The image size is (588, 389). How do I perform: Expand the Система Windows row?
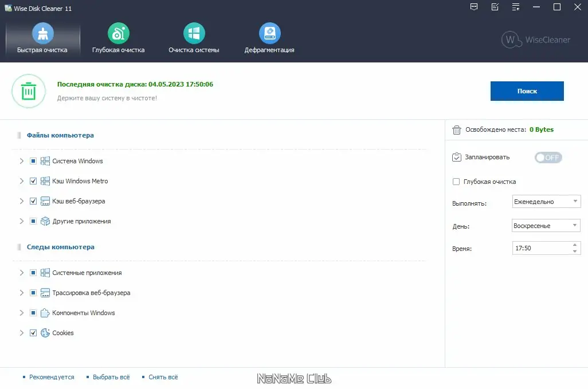(21, 161)
